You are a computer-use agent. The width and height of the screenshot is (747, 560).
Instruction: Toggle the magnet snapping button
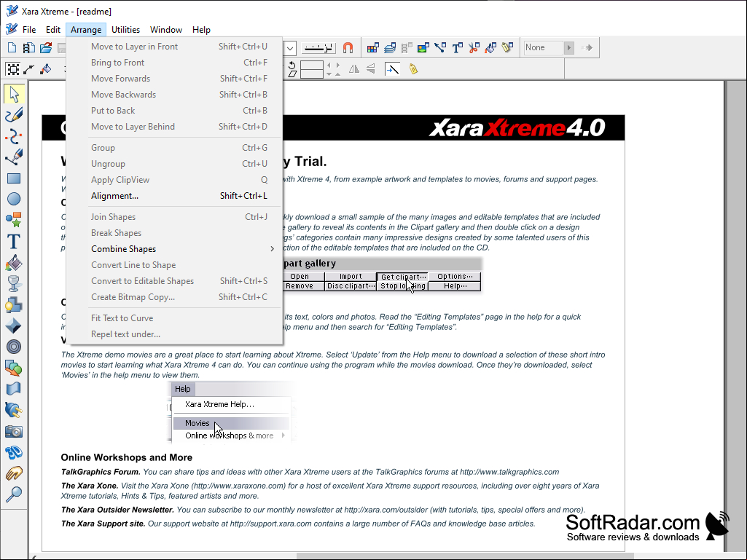[x=348, y=47]
